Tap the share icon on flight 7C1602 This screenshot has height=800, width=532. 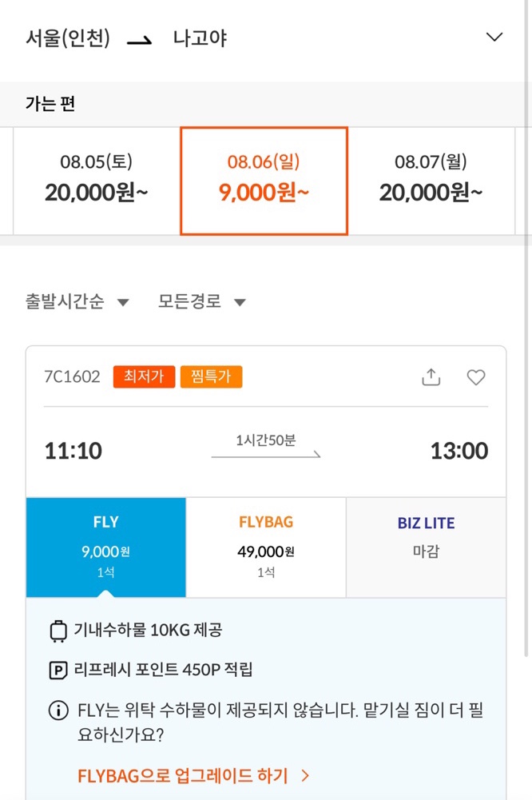pos(431,377)
